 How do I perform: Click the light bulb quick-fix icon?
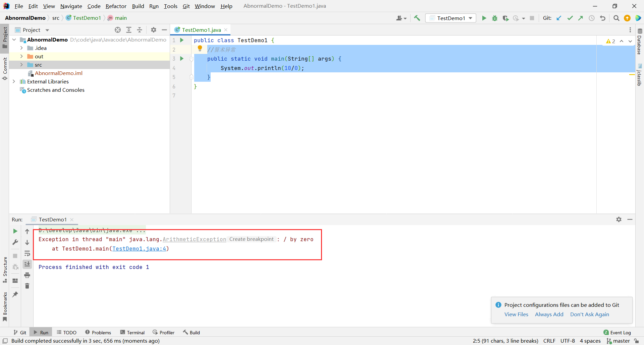tap(200, 49)
